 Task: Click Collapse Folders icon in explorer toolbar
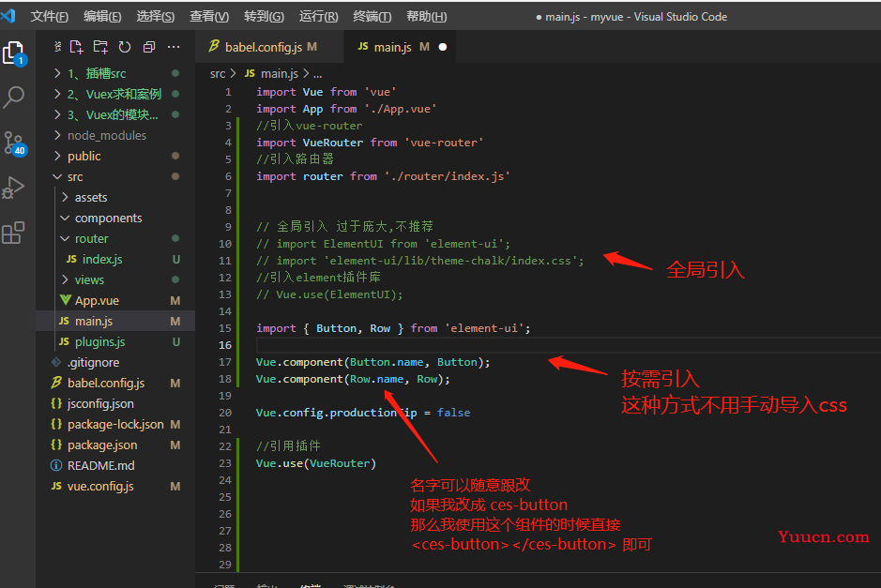pyautogui.click(x=149, y=47)
